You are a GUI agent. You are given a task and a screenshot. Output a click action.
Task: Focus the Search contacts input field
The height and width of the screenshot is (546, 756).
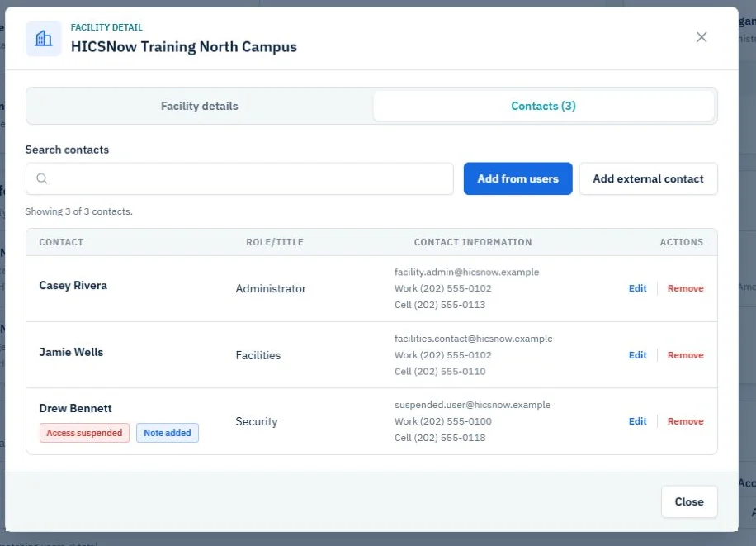click(239, 178)
